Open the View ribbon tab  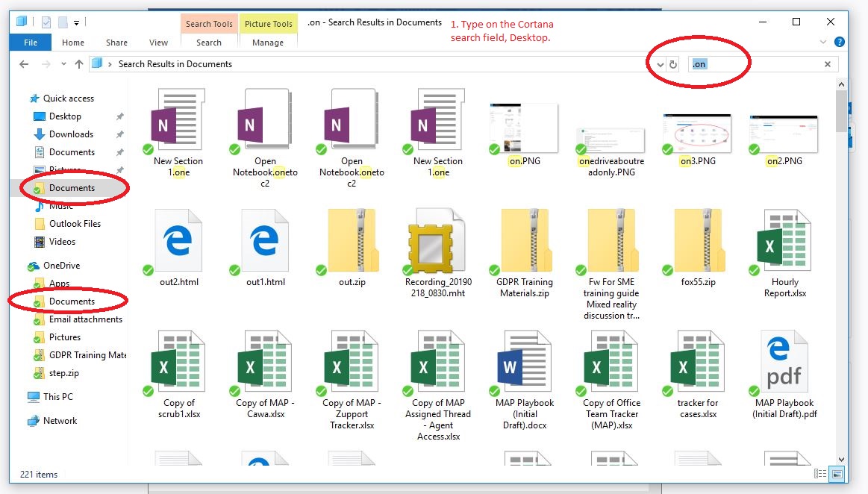158,43
